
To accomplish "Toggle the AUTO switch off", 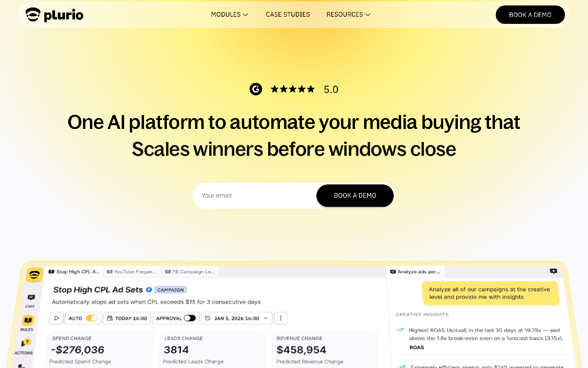I will [x=92, y=318].
